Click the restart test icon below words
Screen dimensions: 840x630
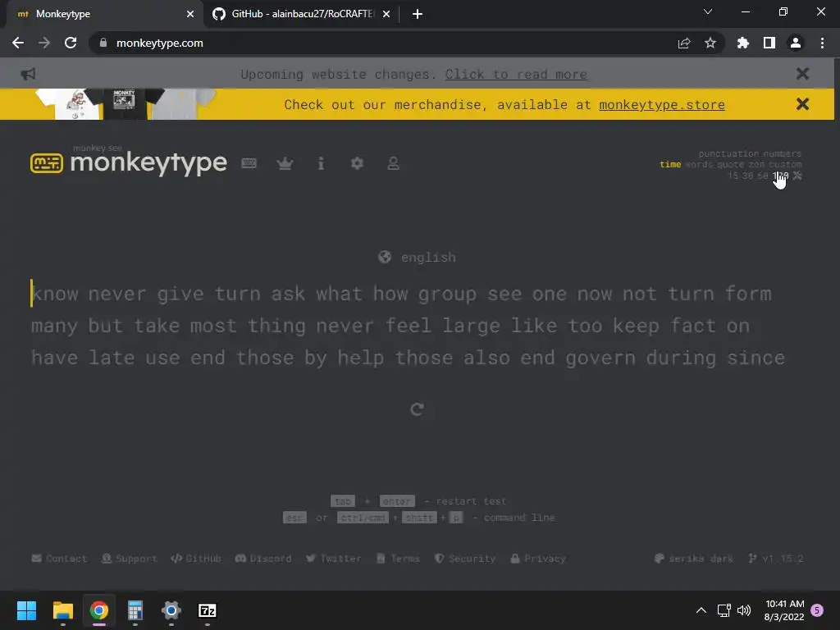(x=418, y=409)
